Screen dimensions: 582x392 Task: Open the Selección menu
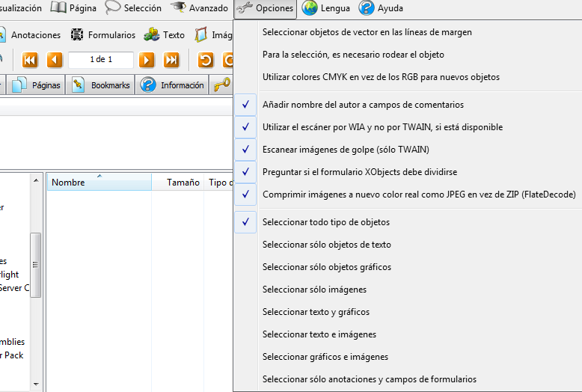coord(133,8)
